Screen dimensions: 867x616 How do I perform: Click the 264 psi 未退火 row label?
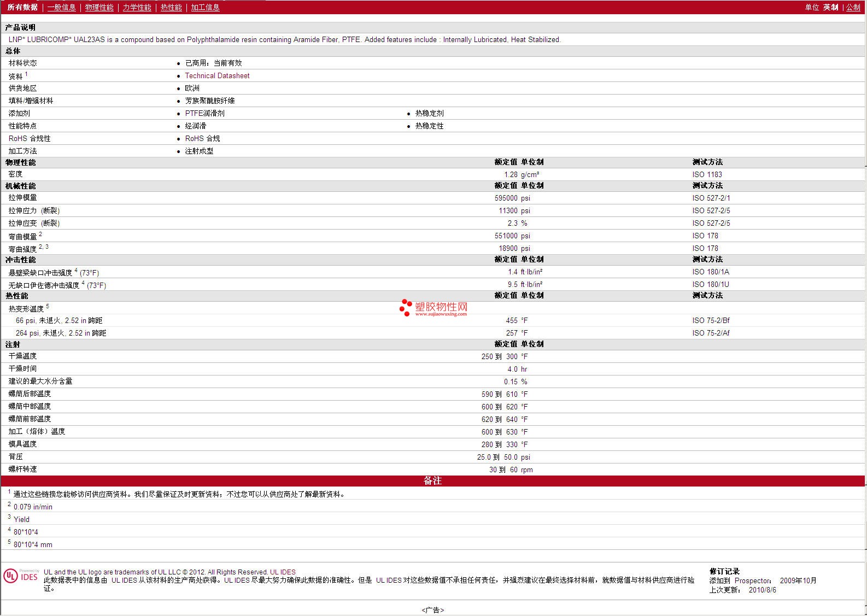pos(61,333)
